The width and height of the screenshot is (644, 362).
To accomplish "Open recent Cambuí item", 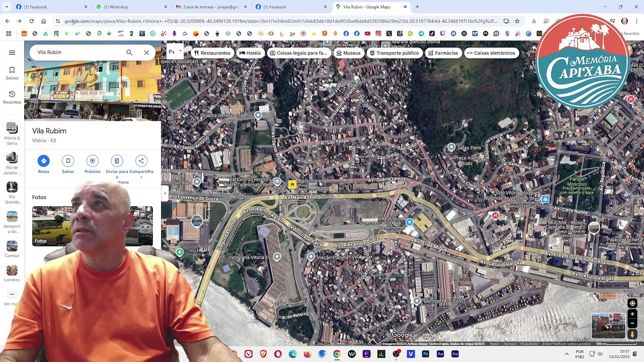I will point(12,249).
